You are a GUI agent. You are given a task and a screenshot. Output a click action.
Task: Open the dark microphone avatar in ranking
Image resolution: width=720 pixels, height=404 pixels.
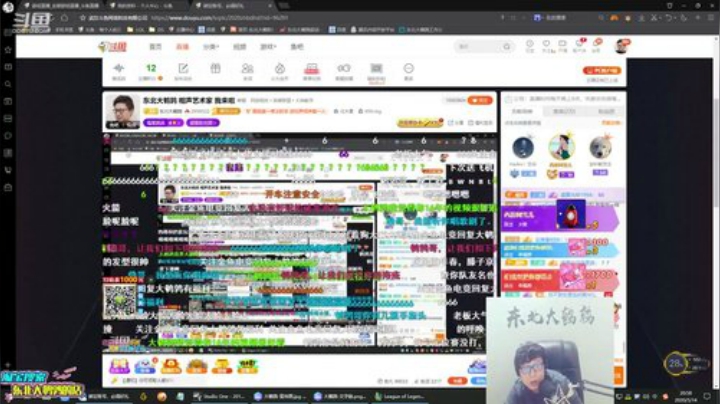(x=523, y=148)
